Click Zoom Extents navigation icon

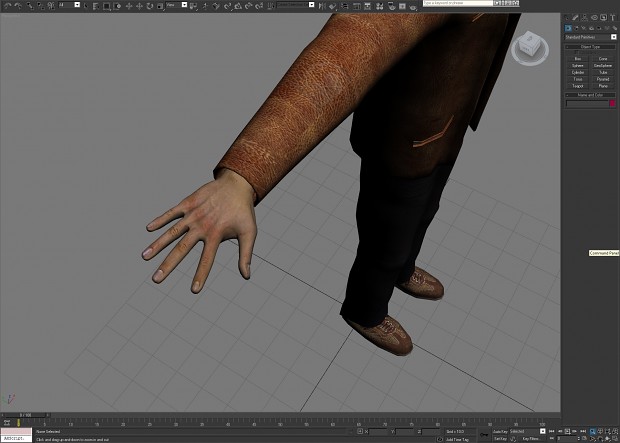click(607, 431)
